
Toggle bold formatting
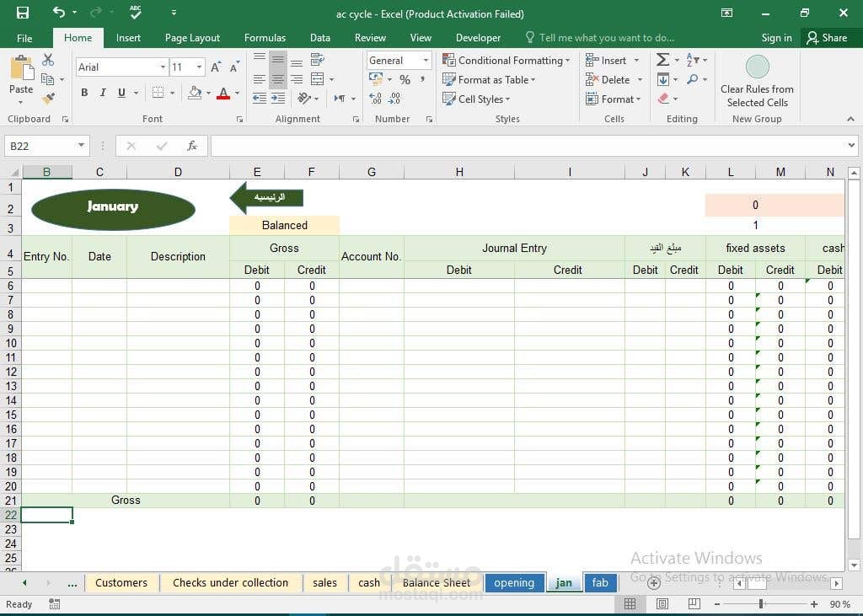(84, 93)
